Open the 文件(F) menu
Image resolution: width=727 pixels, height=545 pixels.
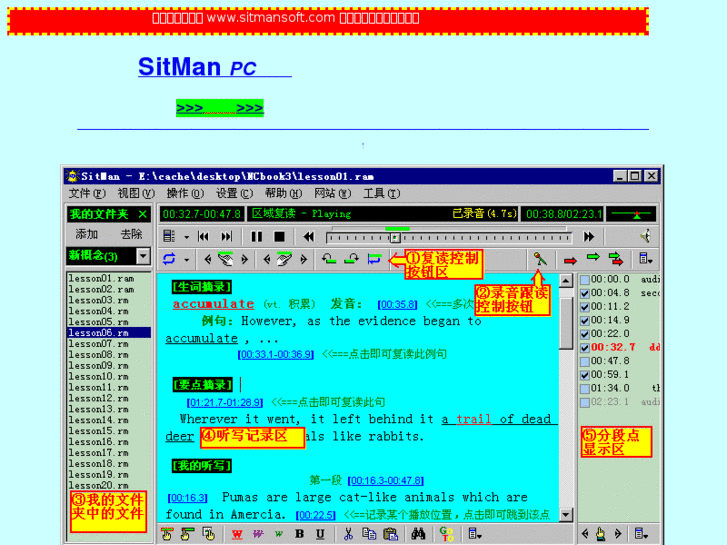tap(87, 193)
